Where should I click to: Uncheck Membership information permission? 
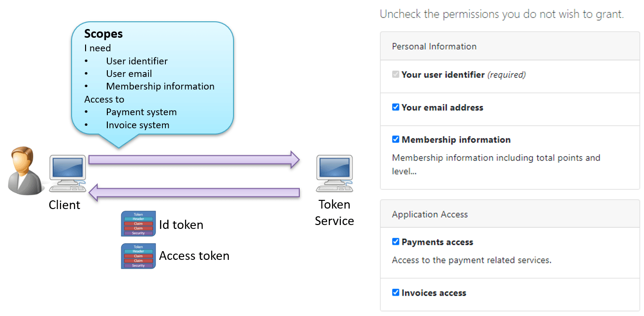(395, 139)
